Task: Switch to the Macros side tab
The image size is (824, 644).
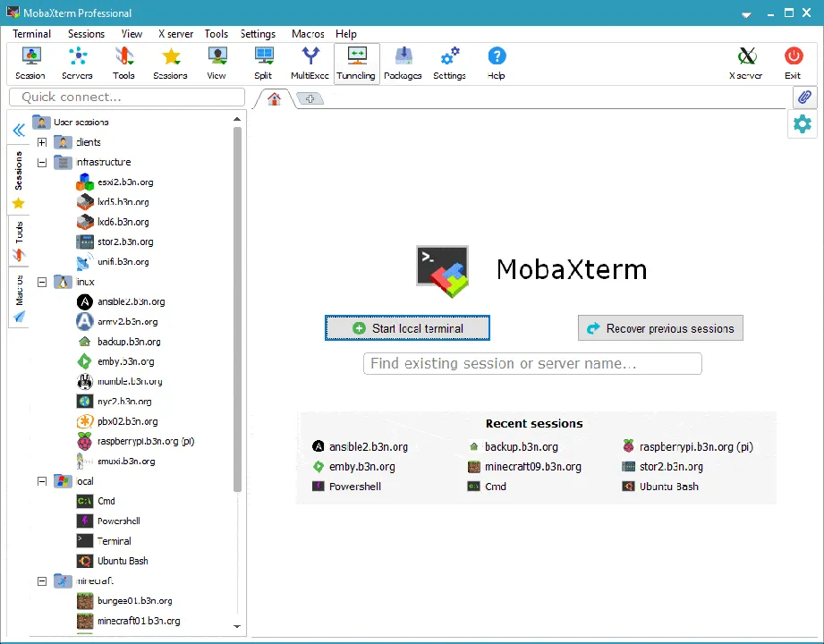Action: pos(19,298)
